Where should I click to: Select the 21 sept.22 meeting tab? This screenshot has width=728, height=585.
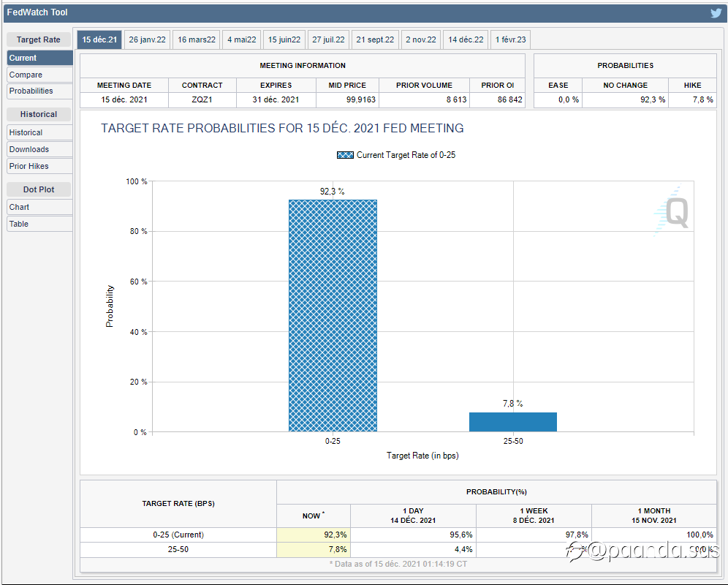coord(375,39)
